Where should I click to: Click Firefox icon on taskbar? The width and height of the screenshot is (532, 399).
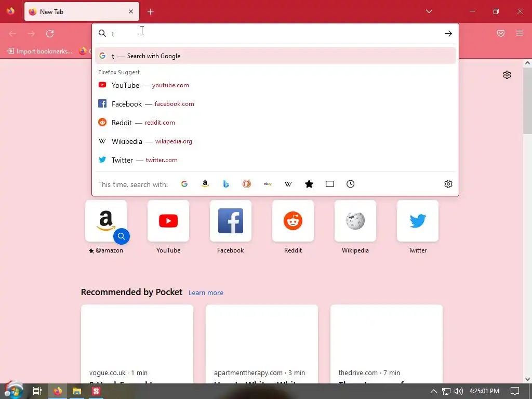(x=58, y=391)
